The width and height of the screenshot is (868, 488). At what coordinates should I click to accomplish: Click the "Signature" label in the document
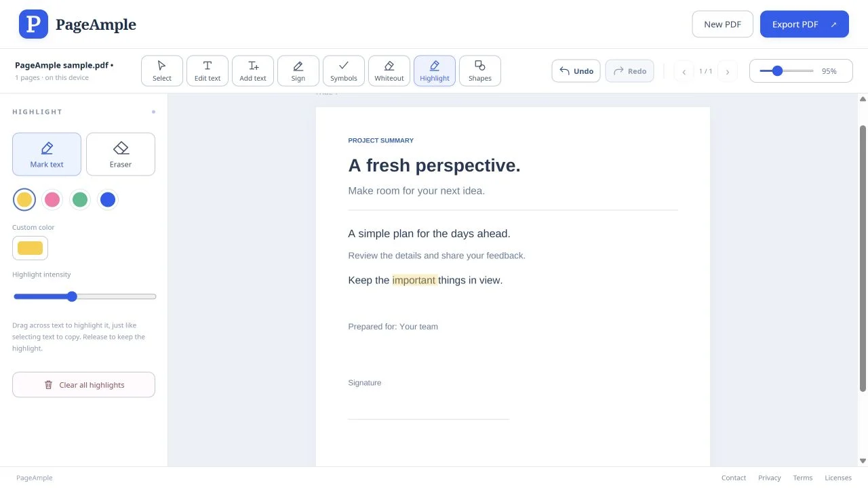pyautogui.click(x=364, y=383)
